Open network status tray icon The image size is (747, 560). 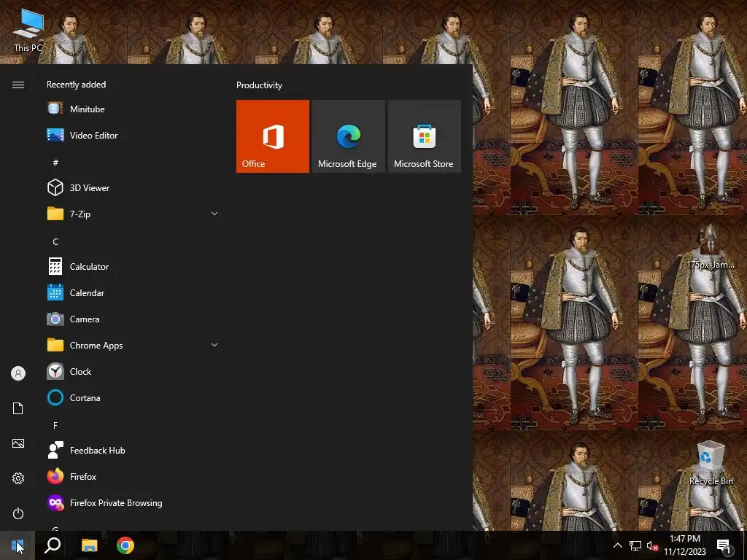[x=635, y=545]
